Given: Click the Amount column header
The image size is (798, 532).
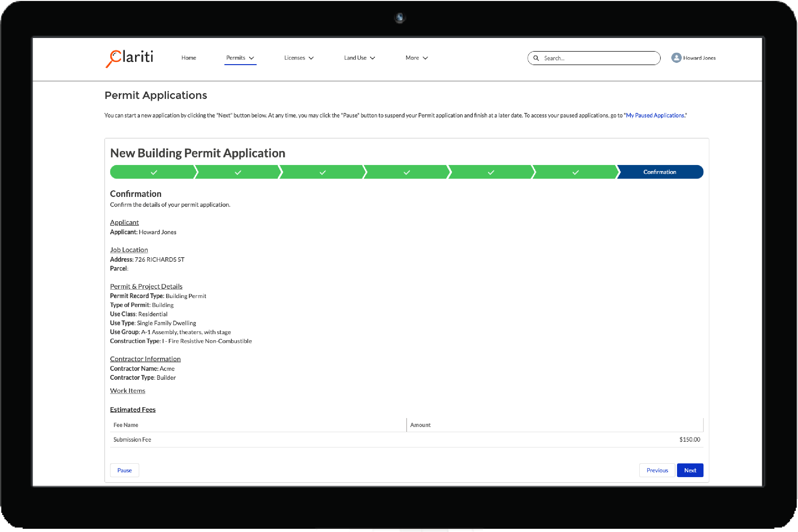Looking at the screenshot, I should click(555, 425).
